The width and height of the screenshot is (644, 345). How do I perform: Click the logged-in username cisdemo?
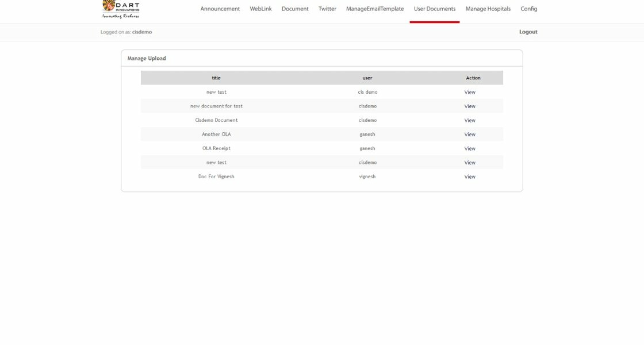coord(142,32)
